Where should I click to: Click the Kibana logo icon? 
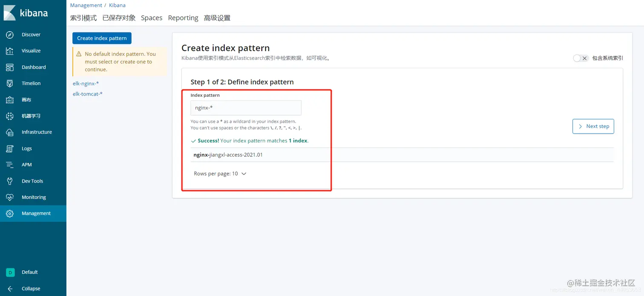click(x=10, y=13)
